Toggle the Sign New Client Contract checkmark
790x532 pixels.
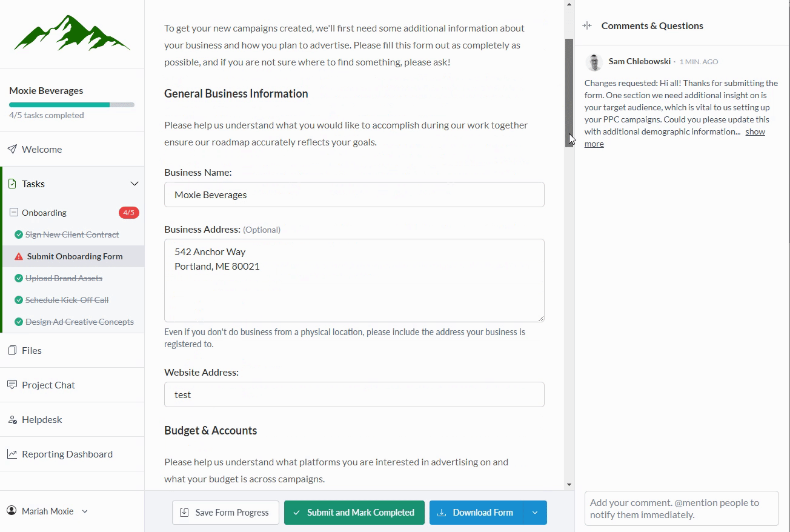(19, 234)
